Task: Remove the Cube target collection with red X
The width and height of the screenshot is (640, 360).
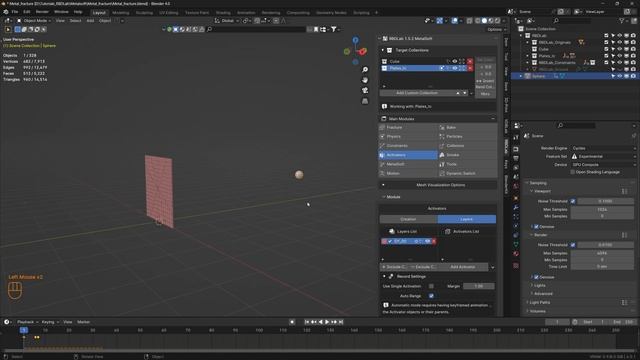Action: [x=470, y=61]
